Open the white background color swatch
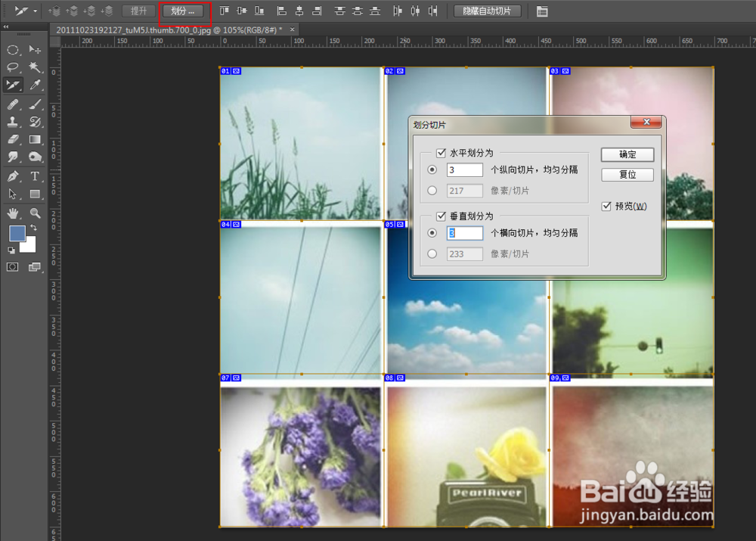Screen dimensions: 756x541 (30, 246)
